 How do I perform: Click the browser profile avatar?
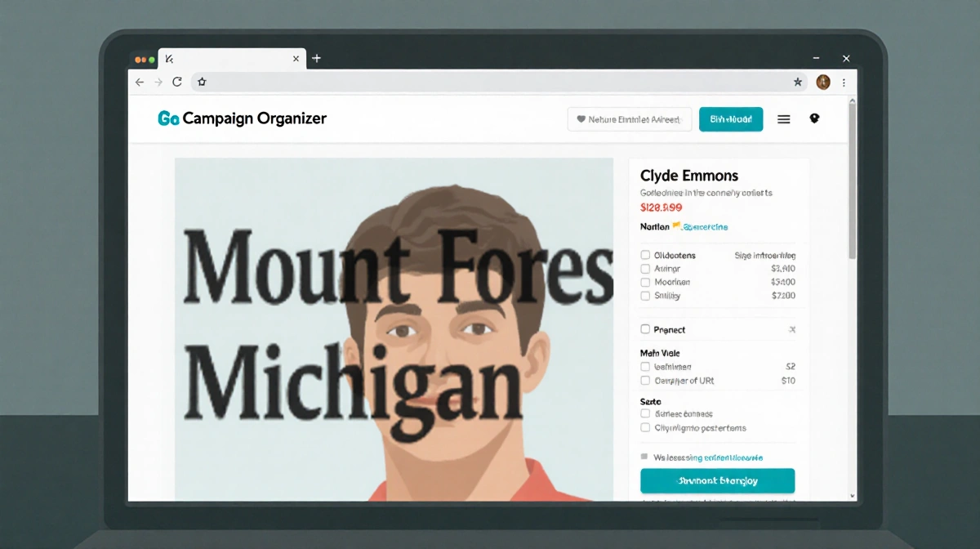pyautogui.click(x=822, y=83)
